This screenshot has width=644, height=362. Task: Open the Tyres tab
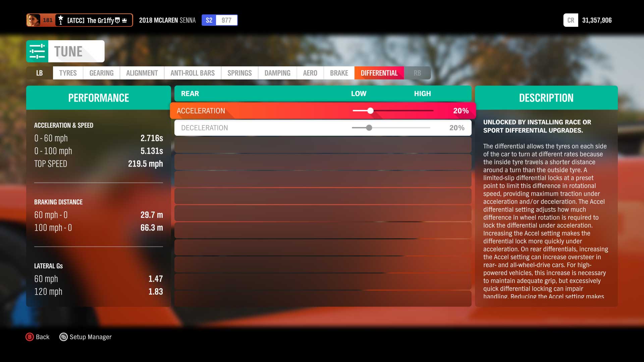(x=68, y=73)
